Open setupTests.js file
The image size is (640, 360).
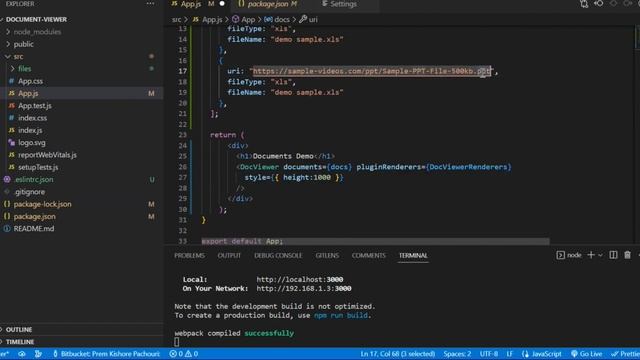[38, 167]
